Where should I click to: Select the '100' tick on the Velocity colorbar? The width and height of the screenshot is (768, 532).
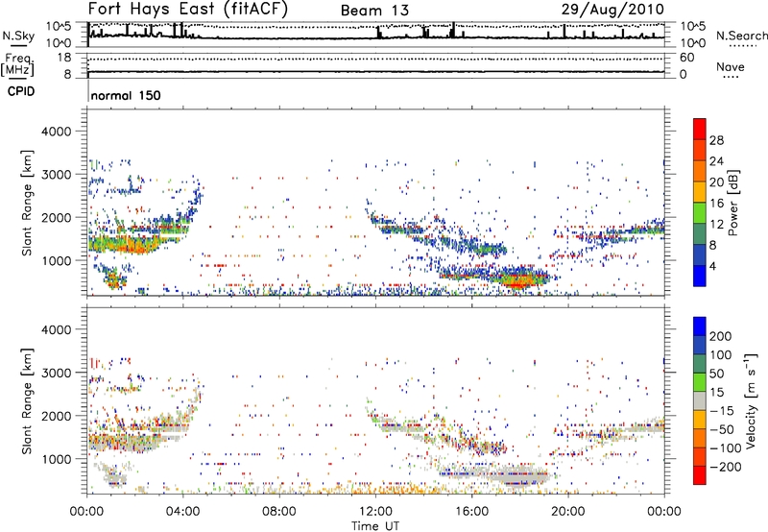click(721, 355)
